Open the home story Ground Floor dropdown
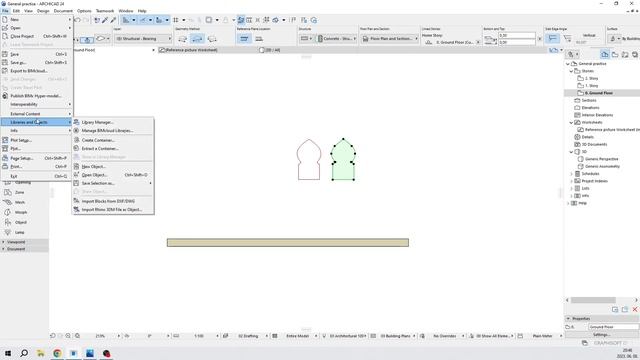 point(454,42)
